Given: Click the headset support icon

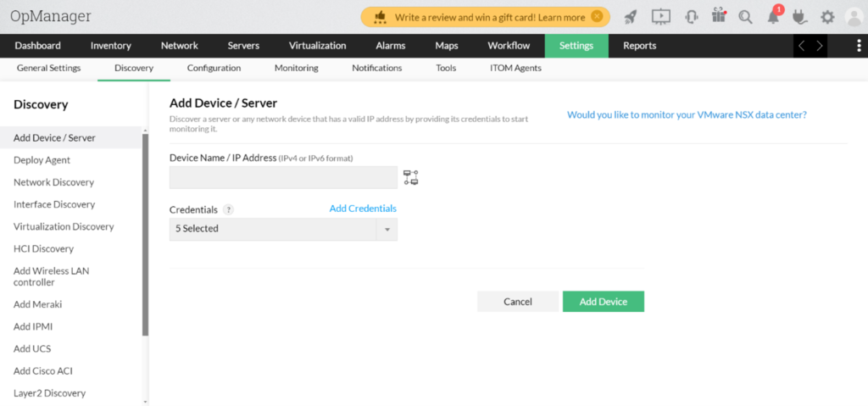Looking at the screenshot, I should 691,17.
